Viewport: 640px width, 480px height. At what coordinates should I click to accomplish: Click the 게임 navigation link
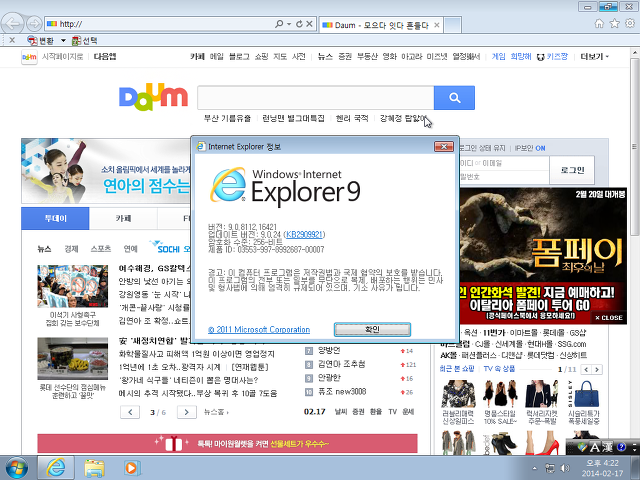[x=498, y=57]
